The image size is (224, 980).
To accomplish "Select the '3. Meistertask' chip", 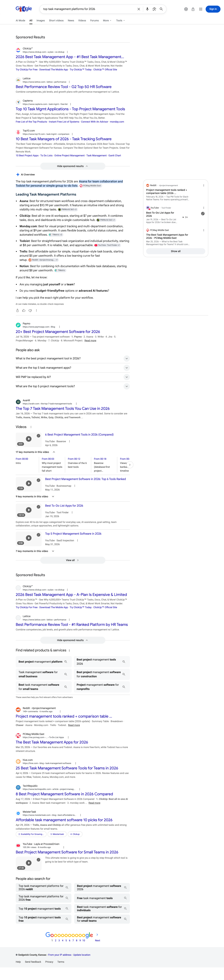I will pyautogui.click(x=57, y=834).
